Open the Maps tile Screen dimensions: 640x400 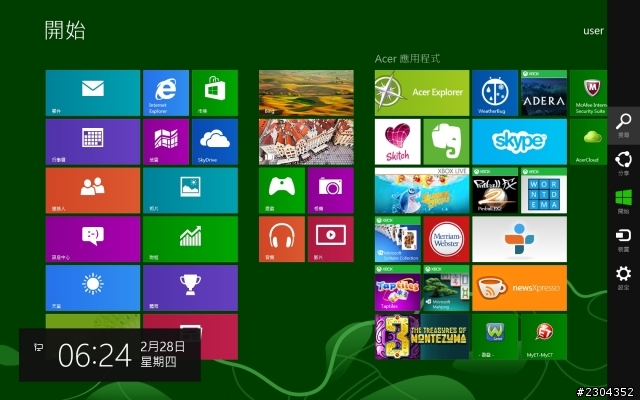(x=166, y=142)
